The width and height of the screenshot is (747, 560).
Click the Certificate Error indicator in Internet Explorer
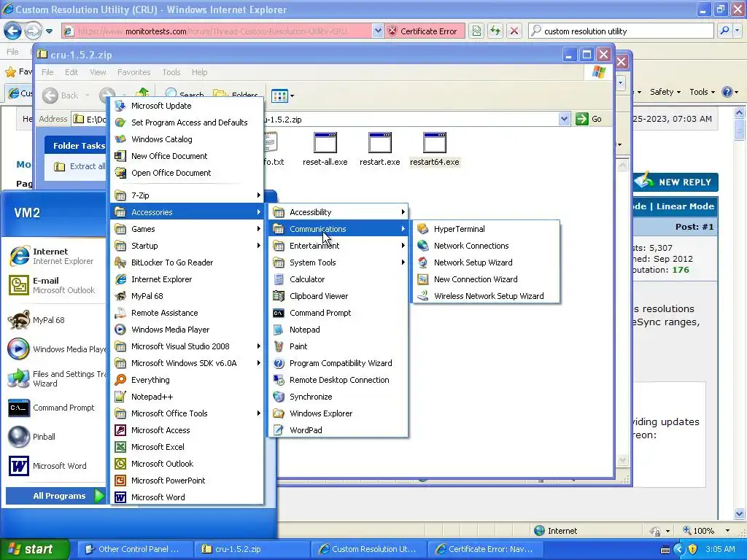[423, 31]
